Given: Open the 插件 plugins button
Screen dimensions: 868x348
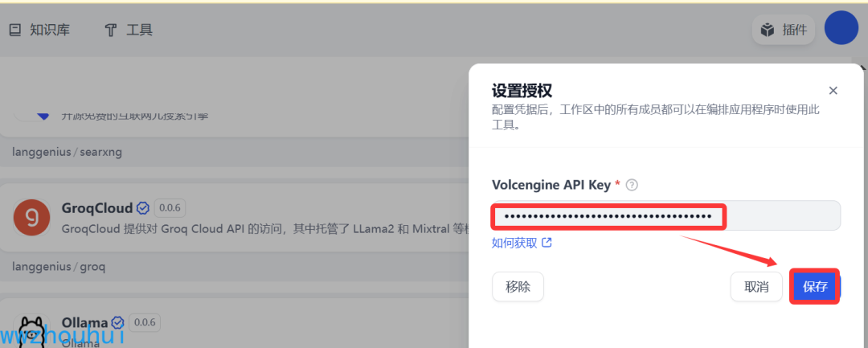Looking at the screenshot, I should pos(784,30).
